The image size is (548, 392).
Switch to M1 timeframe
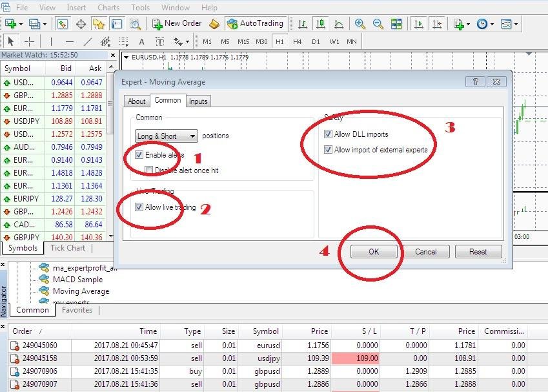point(207,41)
